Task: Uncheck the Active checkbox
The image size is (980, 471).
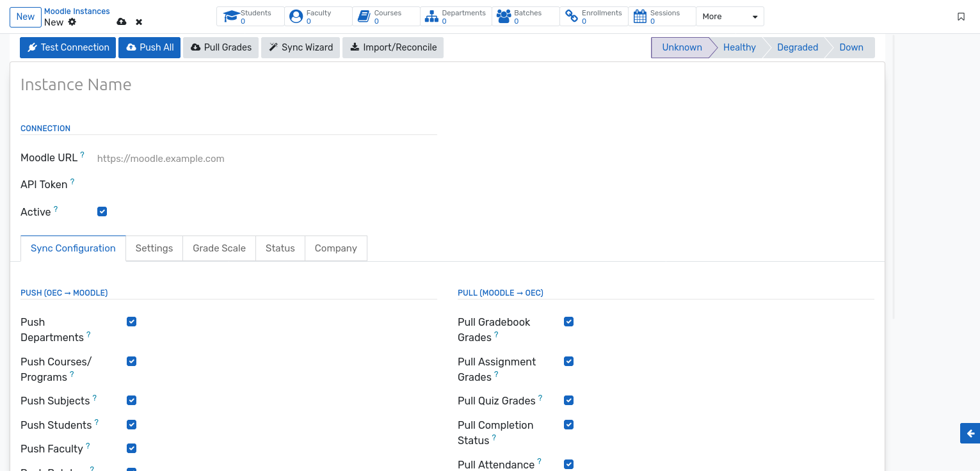Action: 102,211
